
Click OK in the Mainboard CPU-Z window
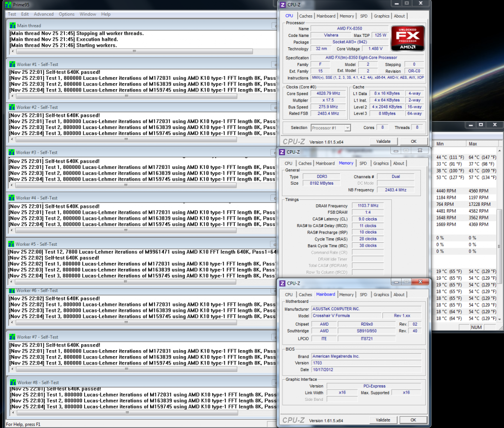(413, 420)
